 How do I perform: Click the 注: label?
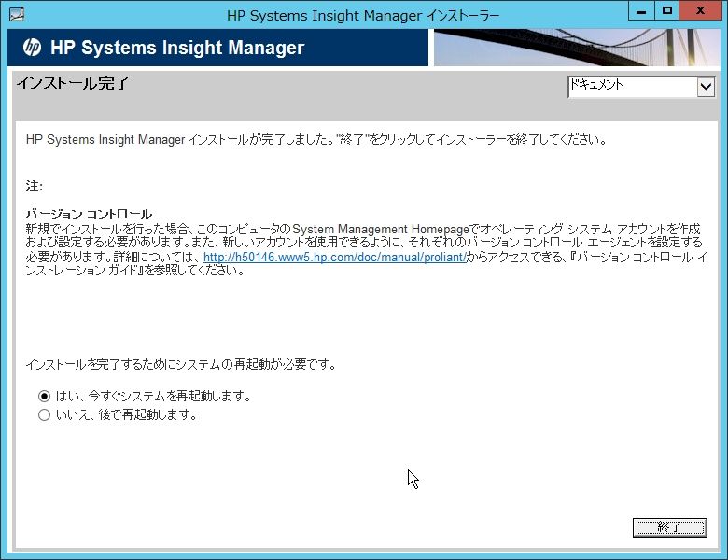(x=34, y=187)
